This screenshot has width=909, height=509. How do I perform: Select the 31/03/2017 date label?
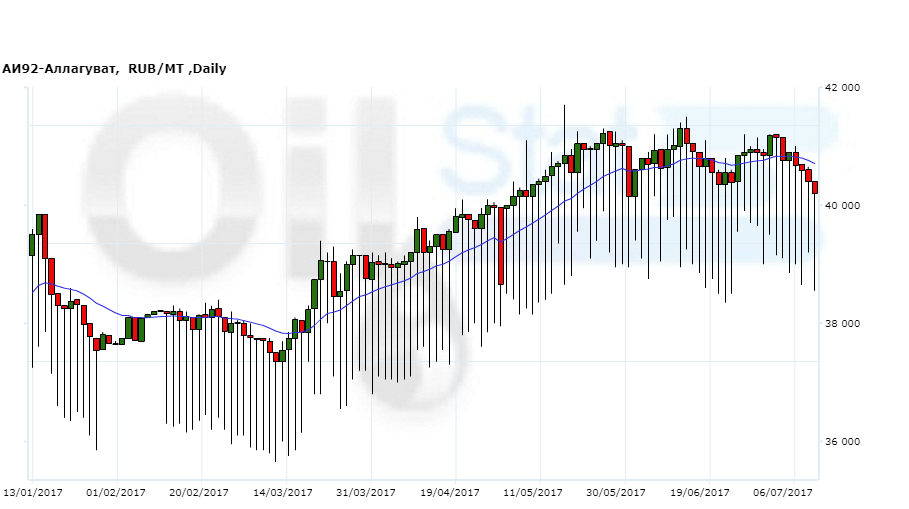tap(366, 493)
